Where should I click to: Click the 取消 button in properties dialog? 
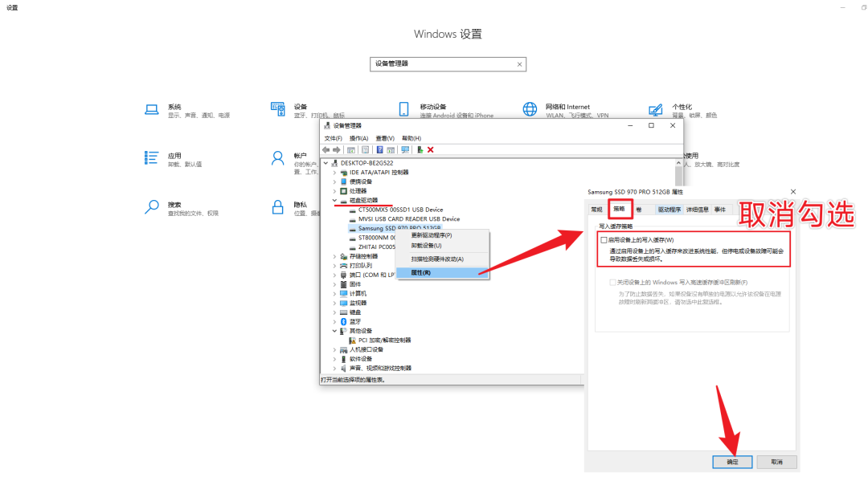click(x=775, y=462)
